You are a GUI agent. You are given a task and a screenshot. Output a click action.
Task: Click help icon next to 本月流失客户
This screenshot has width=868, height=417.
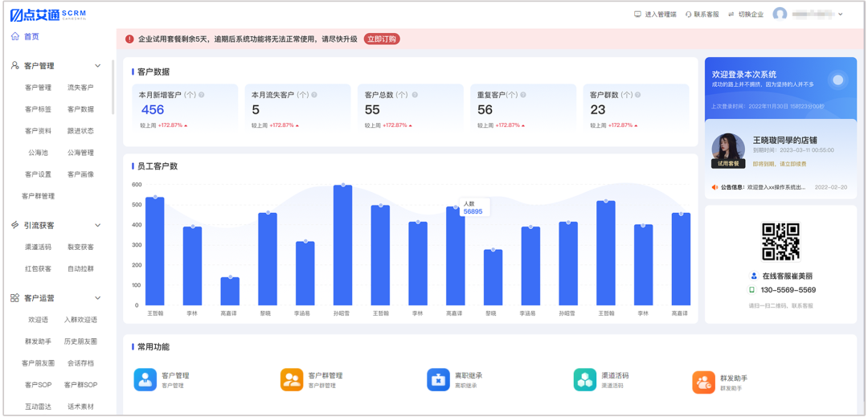point(314,95)
